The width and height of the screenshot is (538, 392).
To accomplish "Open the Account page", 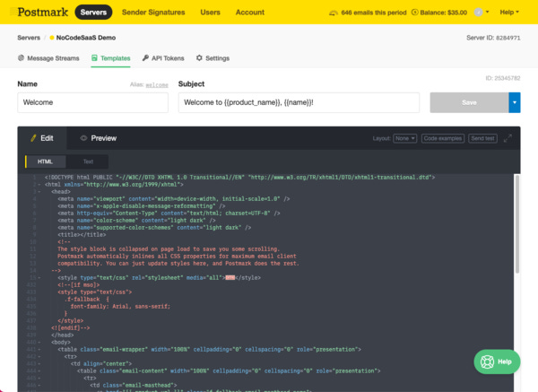I will coord(250,13).
